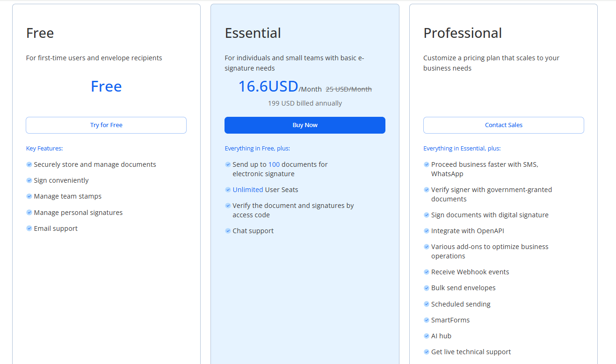Click the struck-through 25 USD/Month price
The image size is (616, 364).
(x=348, y=89)
